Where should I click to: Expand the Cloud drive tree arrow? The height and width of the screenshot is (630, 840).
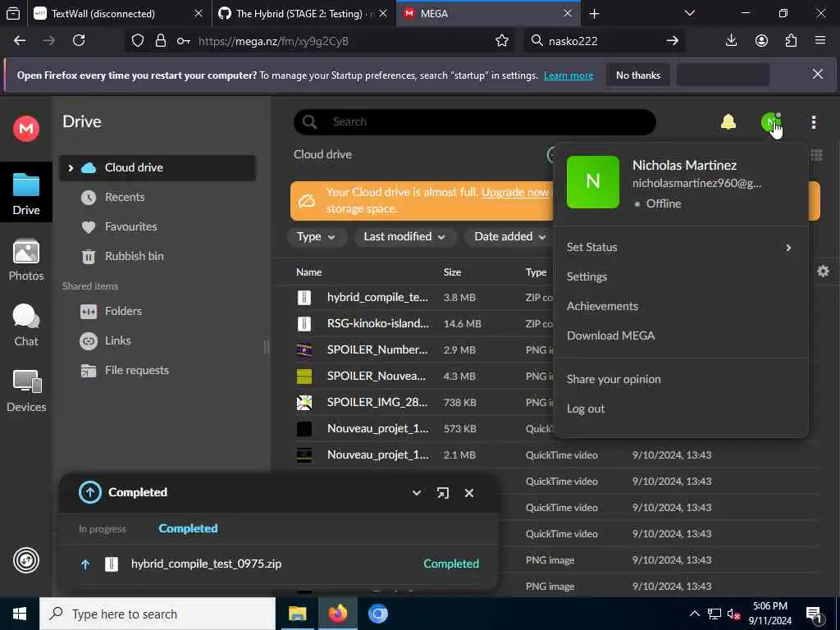(71, 167)
